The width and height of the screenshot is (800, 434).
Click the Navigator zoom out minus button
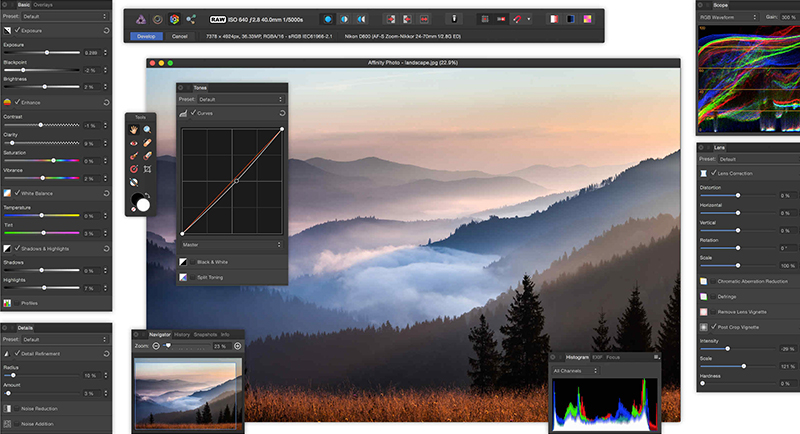click(156, 346)
